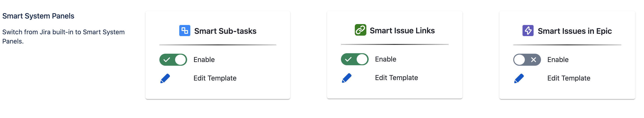Image resolution: width=644 pixels, height=118 pixels.
Task: Click the purple Smart Issues in Epic icon
Action: pos(528,31)
